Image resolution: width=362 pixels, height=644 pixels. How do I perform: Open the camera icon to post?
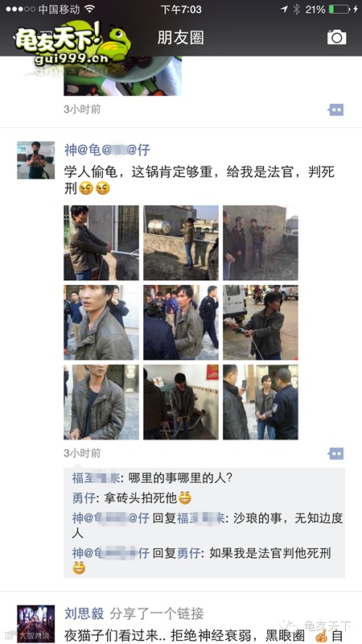(336, 37)
